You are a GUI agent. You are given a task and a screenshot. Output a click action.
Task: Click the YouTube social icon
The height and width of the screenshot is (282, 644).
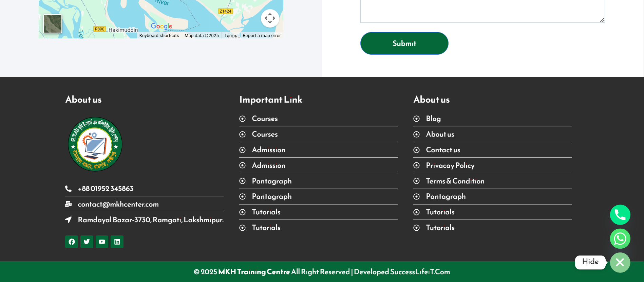102,242
